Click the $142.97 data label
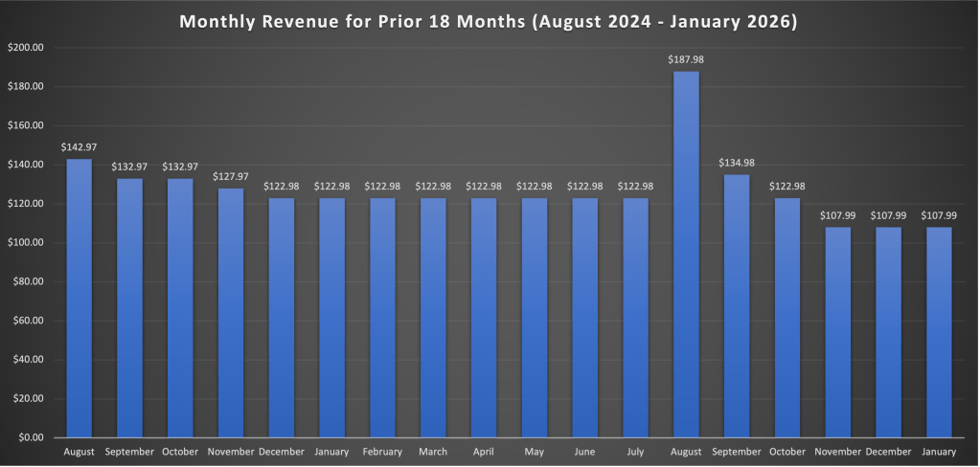 (79, 146)
